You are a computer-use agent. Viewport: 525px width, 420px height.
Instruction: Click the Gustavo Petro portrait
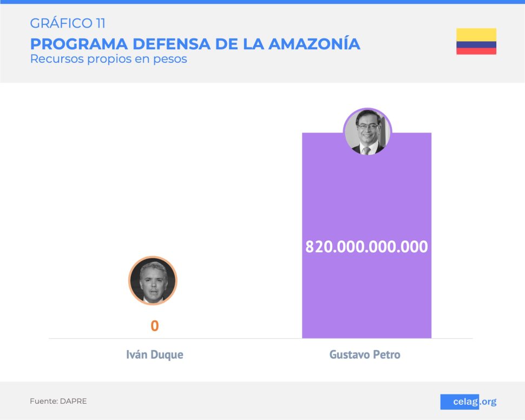pyautogui.click(x=367, y=132)
